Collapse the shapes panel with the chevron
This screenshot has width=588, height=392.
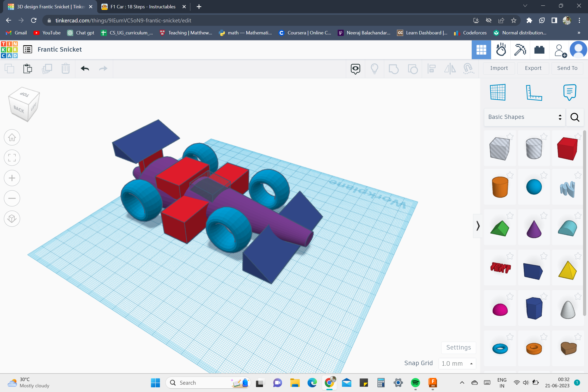click(478, 226)
